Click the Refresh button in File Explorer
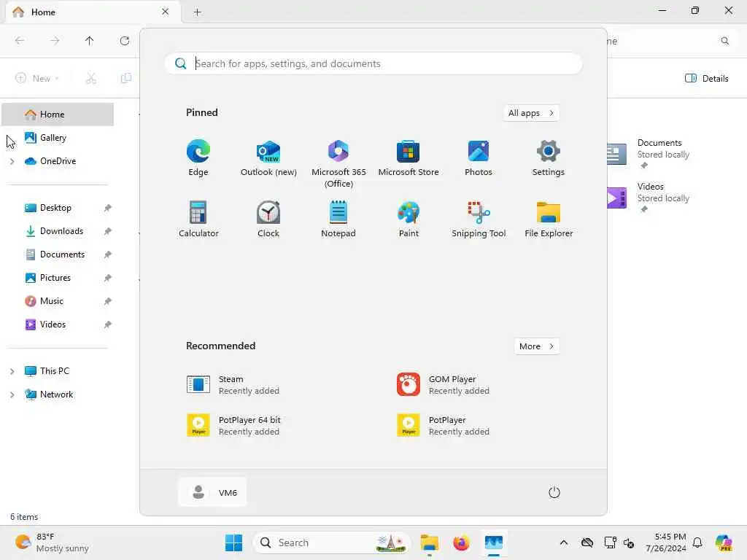This screenshot has width=747, height=560. click(124, 41)
